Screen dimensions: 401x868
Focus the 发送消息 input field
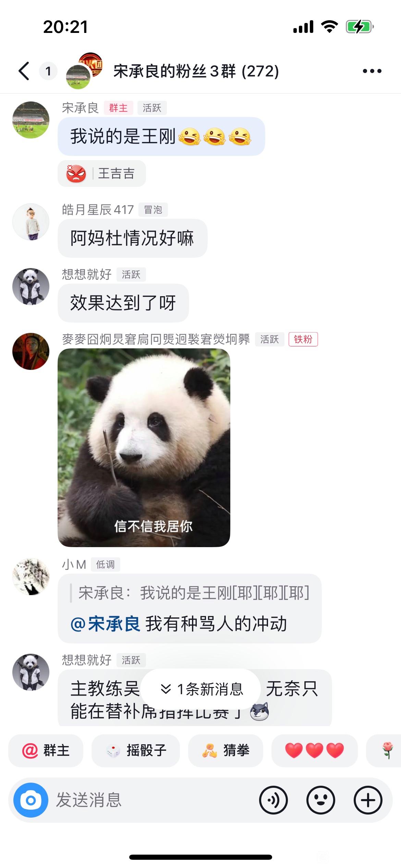(x=154, y=800)
